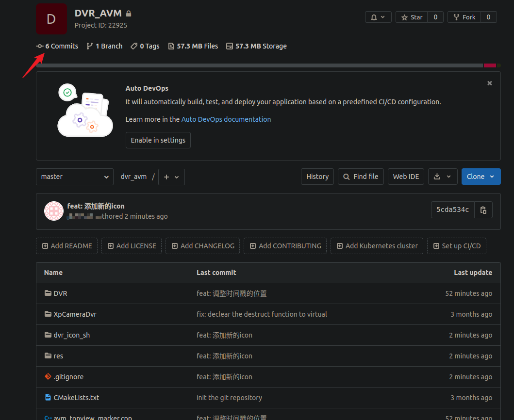The height and width of the screenshot is (420, 514).
Task: Click the Name column header
Action: (53, 273)
